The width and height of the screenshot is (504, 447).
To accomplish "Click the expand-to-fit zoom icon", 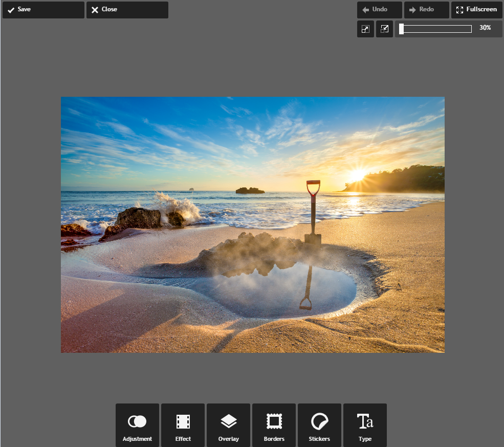I will point(365,29).
